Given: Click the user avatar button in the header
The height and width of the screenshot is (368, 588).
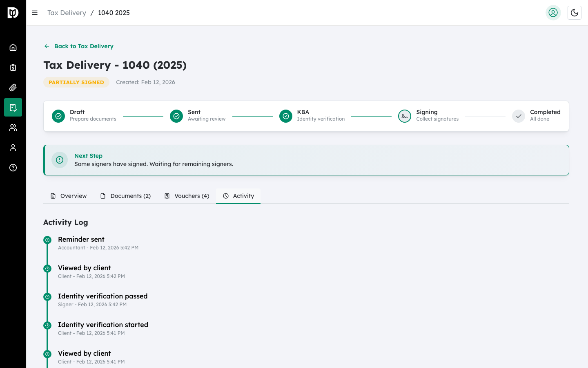Looking at the screenshot, I should click(x=553, y=13).
